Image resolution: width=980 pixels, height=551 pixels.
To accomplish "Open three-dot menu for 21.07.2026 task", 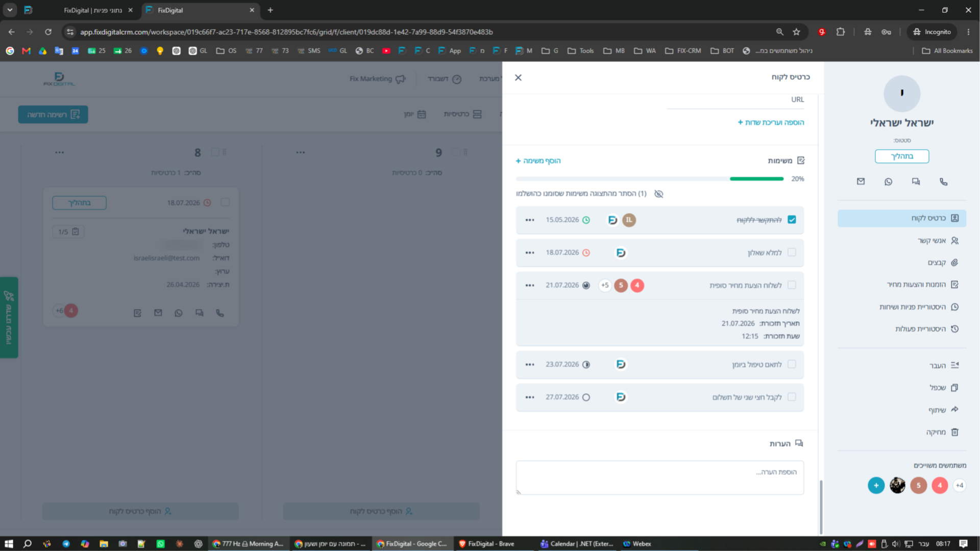I will tap(530, 285).
